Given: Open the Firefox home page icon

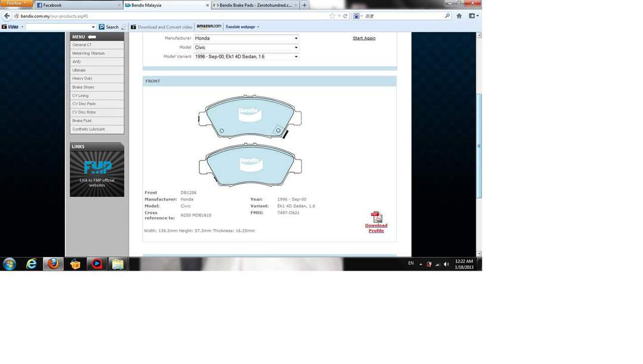Looking at the screenshot, I should [x=459, y=16].
